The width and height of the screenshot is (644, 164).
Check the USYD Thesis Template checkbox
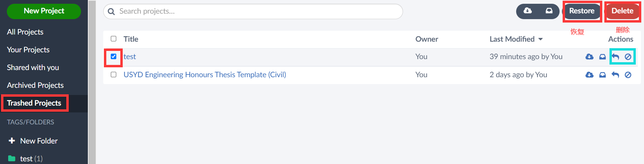point(113,74)
